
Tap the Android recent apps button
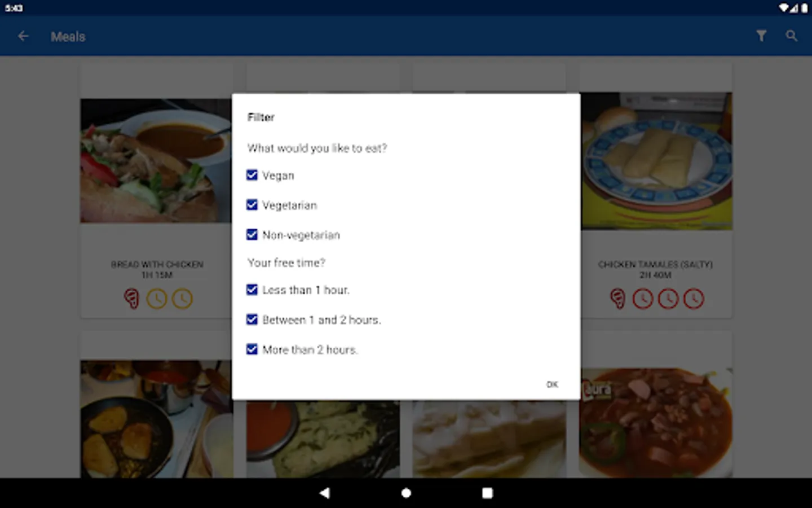click(487, 493)
